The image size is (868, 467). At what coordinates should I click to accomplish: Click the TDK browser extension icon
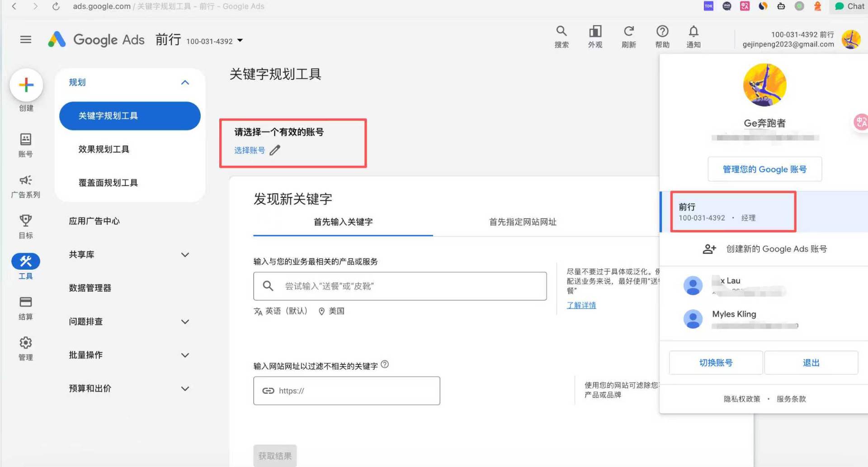tap(708, 6)
